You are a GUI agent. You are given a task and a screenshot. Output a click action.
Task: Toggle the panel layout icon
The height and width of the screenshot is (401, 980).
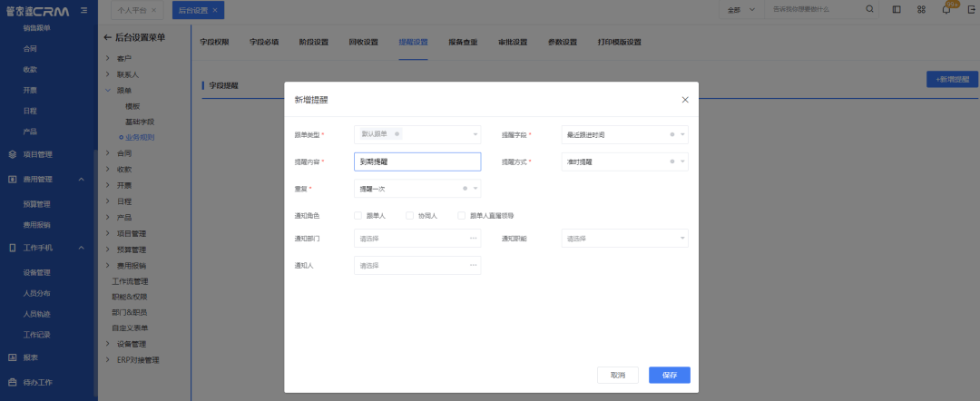897,9
